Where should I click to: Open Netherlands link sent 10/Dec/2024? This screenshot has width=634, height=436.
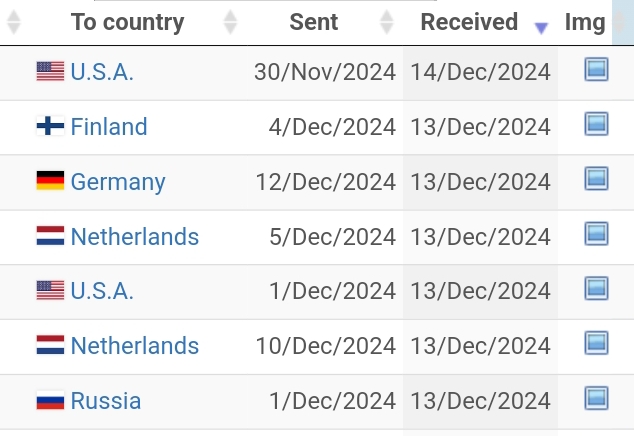[x=135, y=346]
